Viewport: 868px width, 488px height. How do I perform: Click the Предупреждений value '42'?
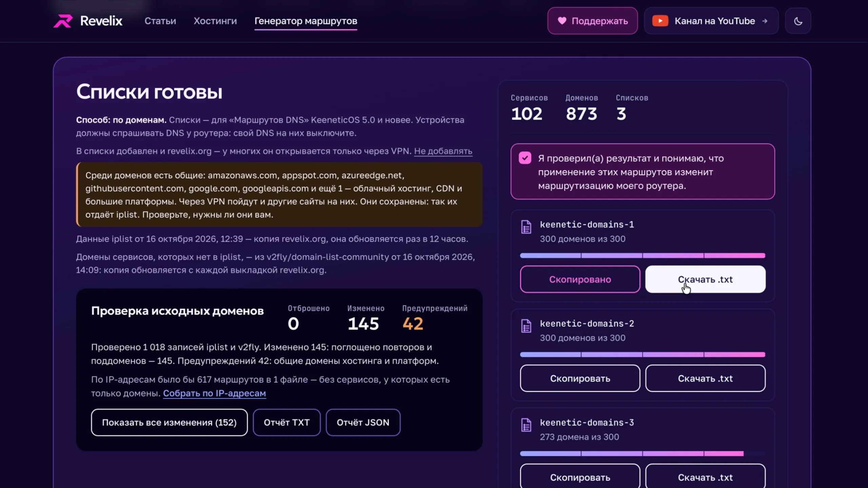[413, 324]
